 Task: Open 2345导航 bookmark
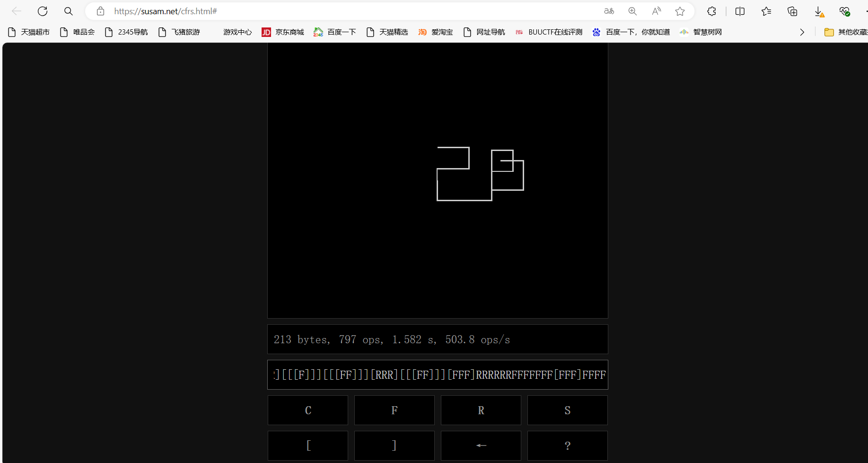(x=126, y=32)
